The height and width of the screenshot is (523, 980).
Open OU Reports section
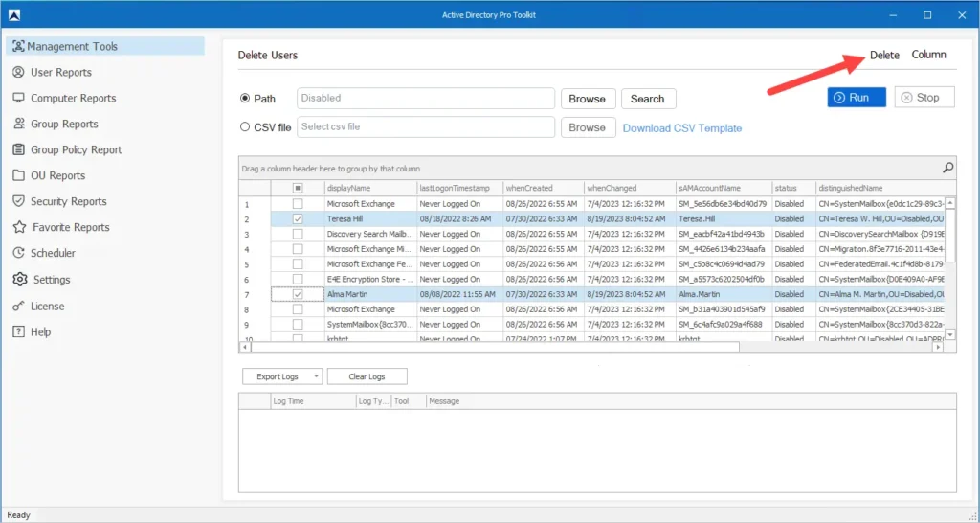(50, 176)
